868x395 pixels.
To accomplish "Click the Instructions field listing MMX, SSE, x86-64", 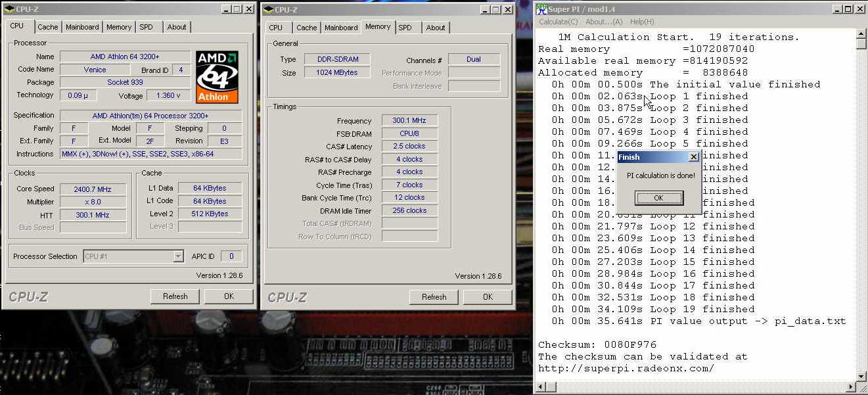I will click(x=150, y=154).
